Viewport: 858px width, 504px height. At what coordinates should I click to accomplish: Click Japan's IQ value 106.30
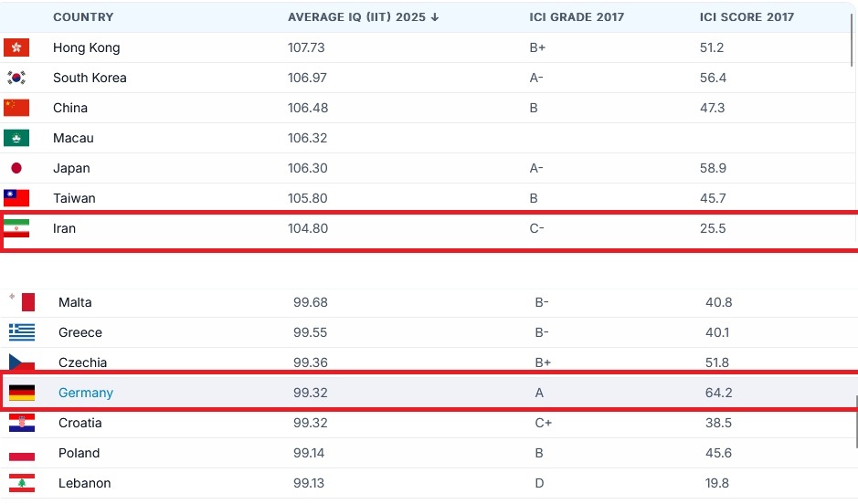pos(308,168)
